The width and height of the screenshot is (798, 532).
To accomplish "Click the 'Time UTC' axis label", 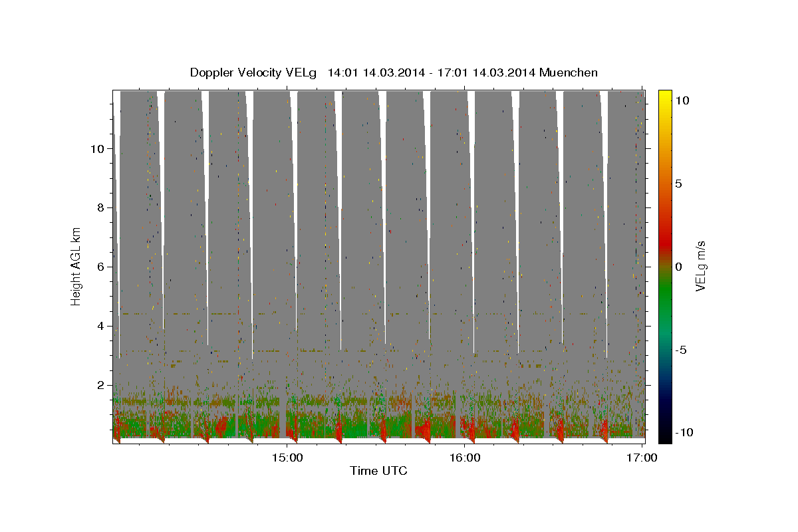I will pos(378,471).
